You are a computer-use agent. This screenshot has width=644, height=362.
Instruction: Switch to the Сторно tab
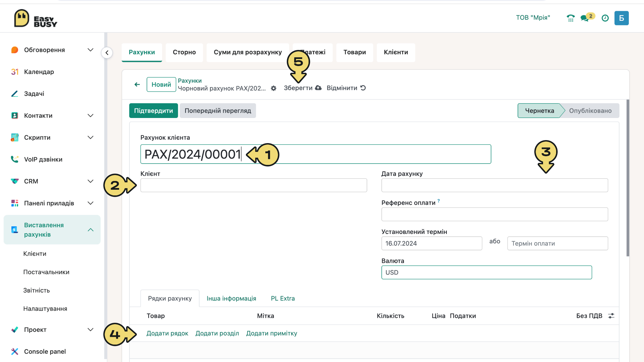(x=184, y=52)
